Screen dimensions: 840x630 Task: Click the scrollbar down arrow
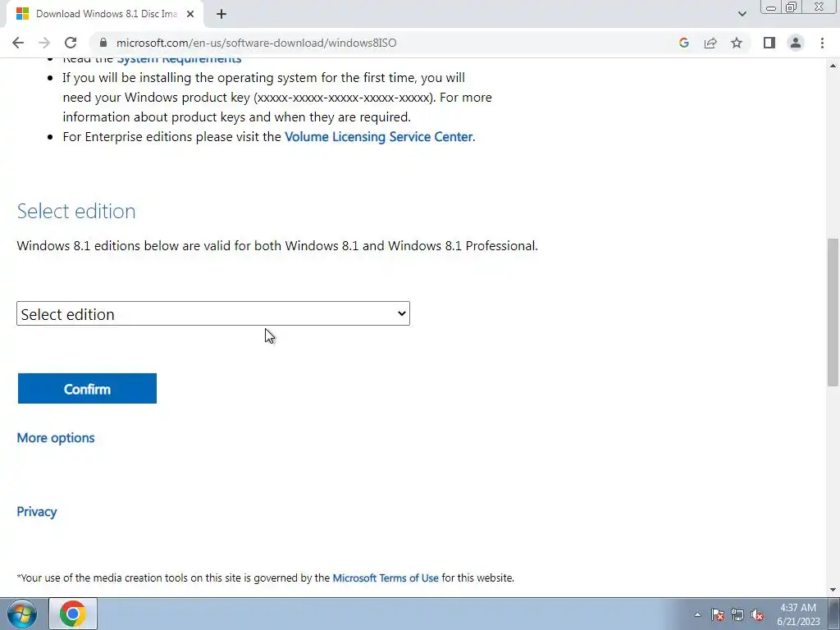coord(833,590)
